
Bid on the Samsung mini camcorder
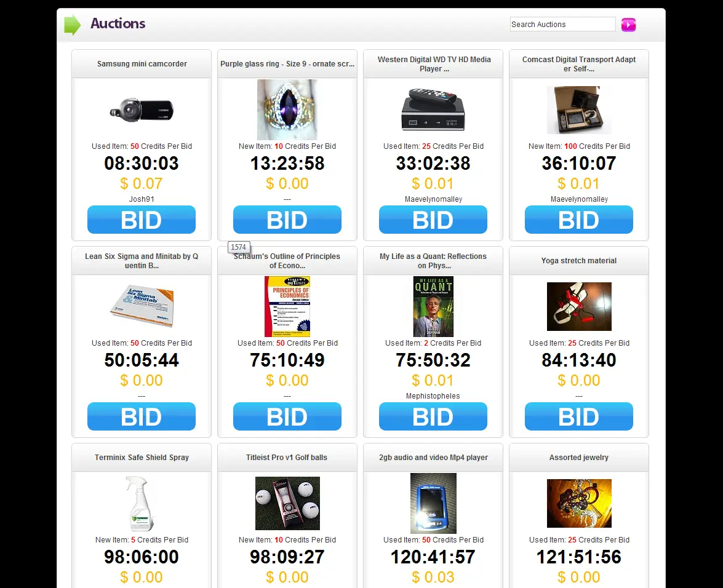[142, 220]
